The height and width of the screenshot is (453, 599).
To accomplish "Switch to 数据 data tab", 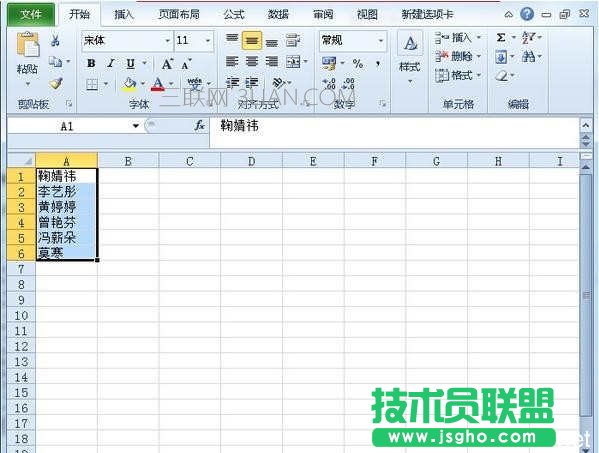I will [x=278, y=15].
